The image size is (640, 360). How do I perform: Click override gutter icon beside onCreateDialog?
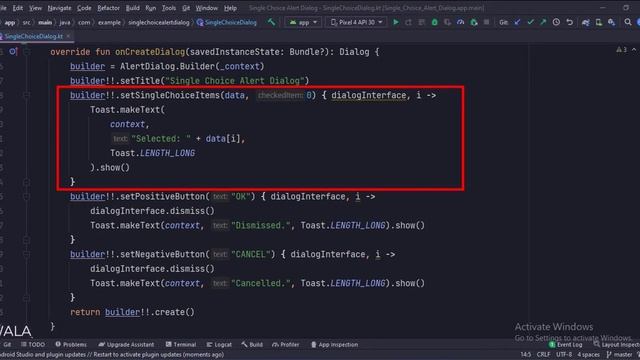tap(13, 51)
